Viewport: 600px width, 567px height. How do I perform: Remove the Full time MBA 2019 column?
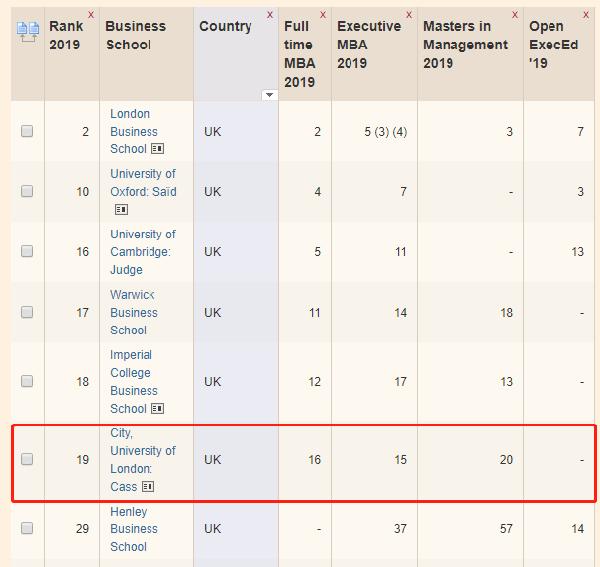(323, 15)
